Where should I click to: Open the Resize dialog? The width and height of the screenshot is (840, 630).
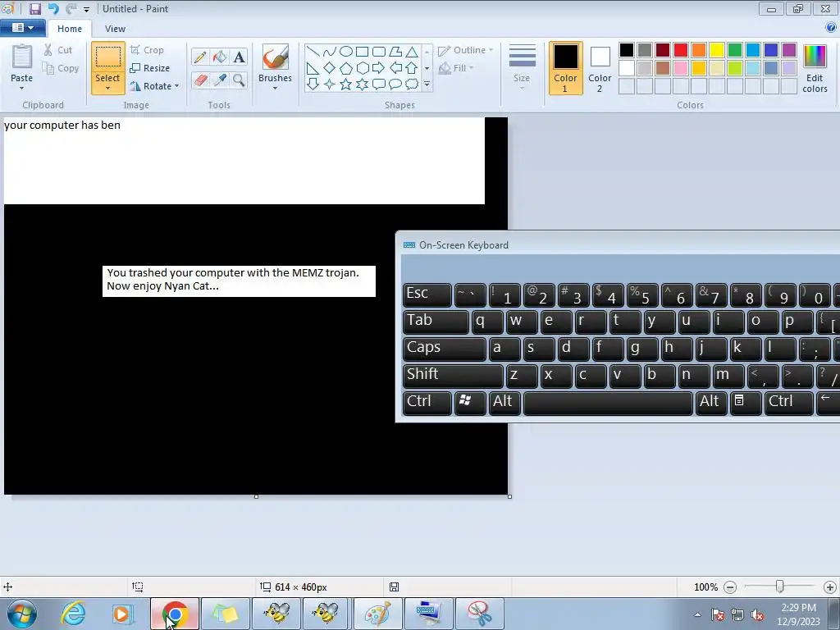[x=150, y=68]
